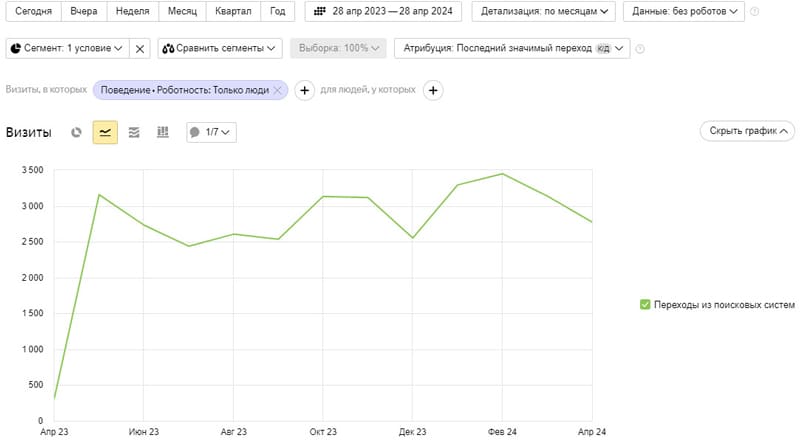Uncheck Переходы из поисковых систем checkbox
This screenshot has width=800, height=442.
(x=645, y=305)
